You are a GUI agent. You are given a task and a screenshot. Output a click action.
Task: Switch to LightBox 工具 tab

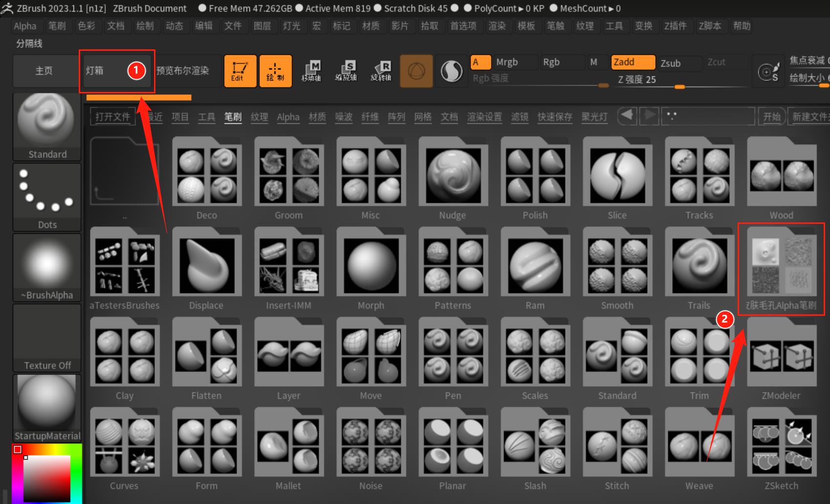[206, 117]
